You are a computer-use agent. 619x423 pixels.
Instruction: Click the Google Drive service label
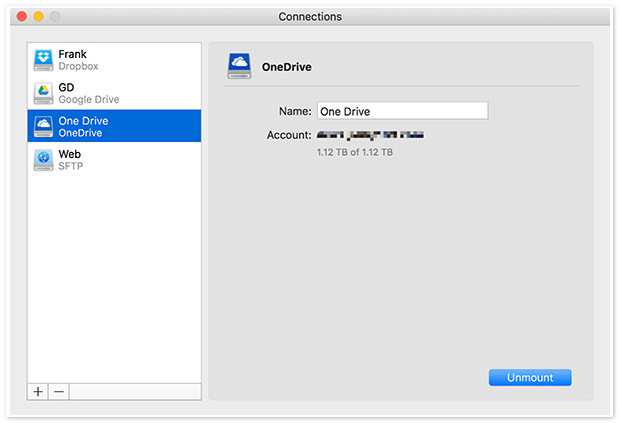[89, 99]
